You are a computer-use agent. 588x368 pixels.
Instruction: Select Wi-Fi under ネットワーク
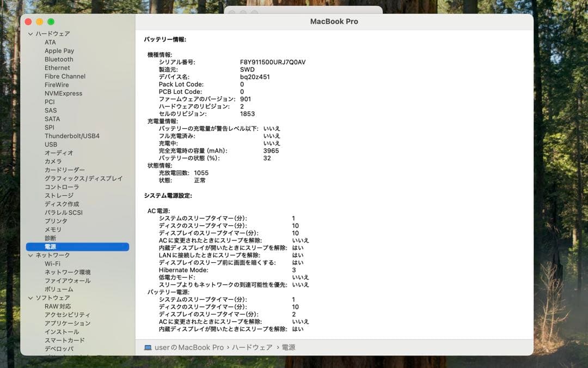52,263
